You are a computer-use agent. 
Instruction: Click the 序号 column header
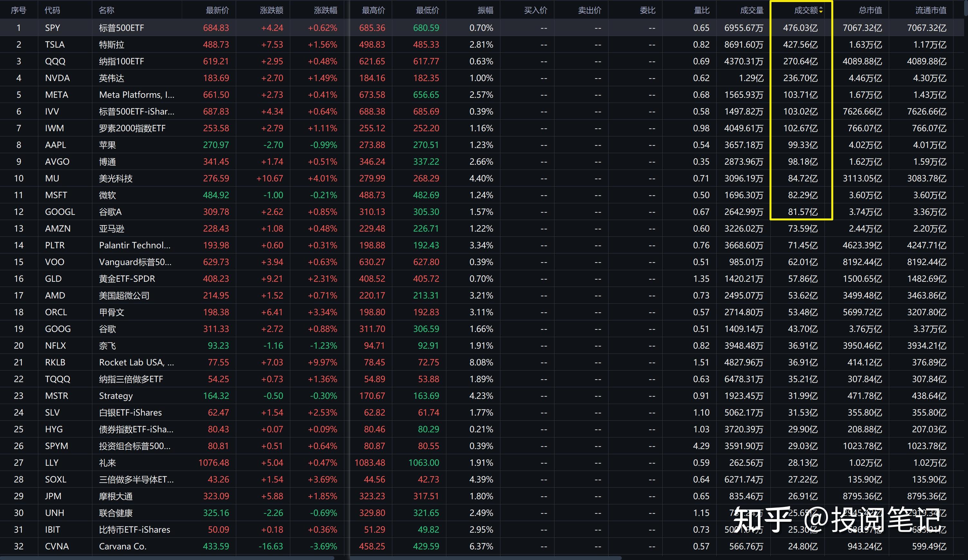coord(18,10)
